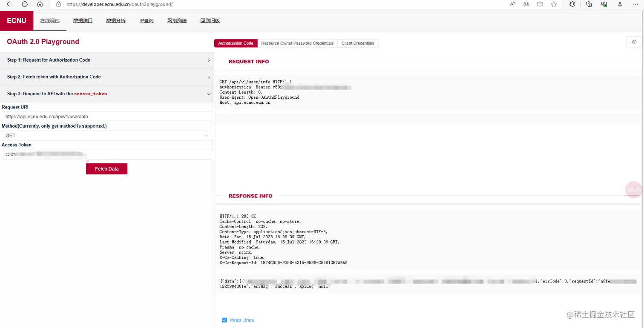Image resolution: width=644 pixels, height=328 pixels.
Task: Focus the Request URI input field
Action: [107, 117]
